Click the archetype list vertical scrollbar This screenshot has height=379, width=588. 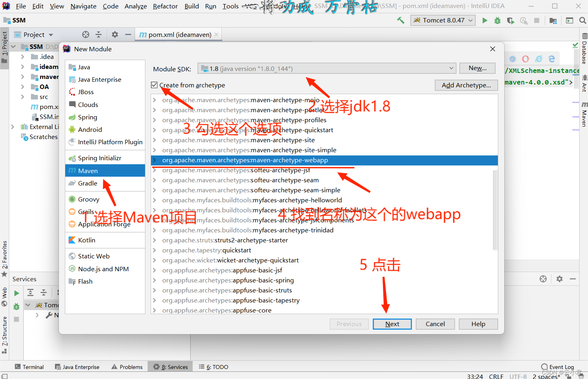tap(495, 210)
